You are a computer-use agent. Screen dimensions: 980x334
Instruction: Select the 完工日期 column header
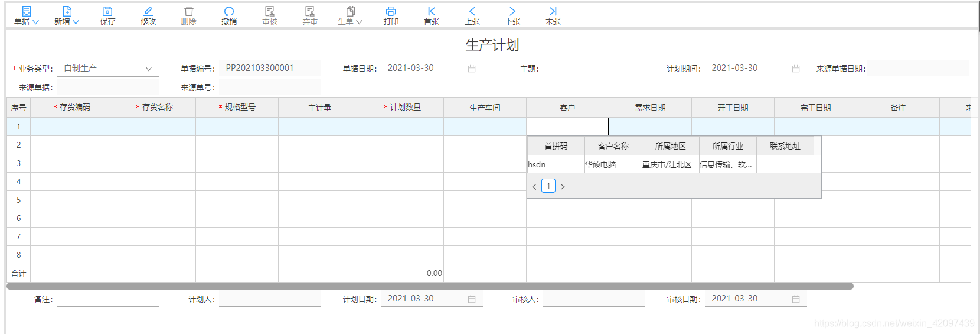coord(815,108)
